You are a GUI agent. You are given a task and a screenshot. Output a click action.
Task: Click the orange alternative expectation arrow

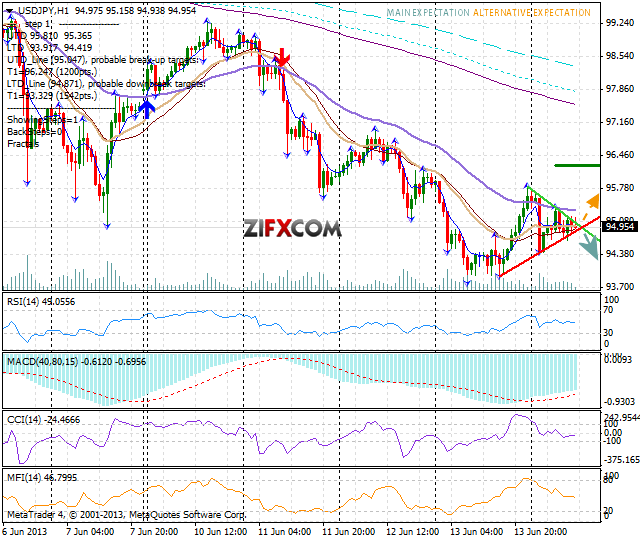pos(590,207)
